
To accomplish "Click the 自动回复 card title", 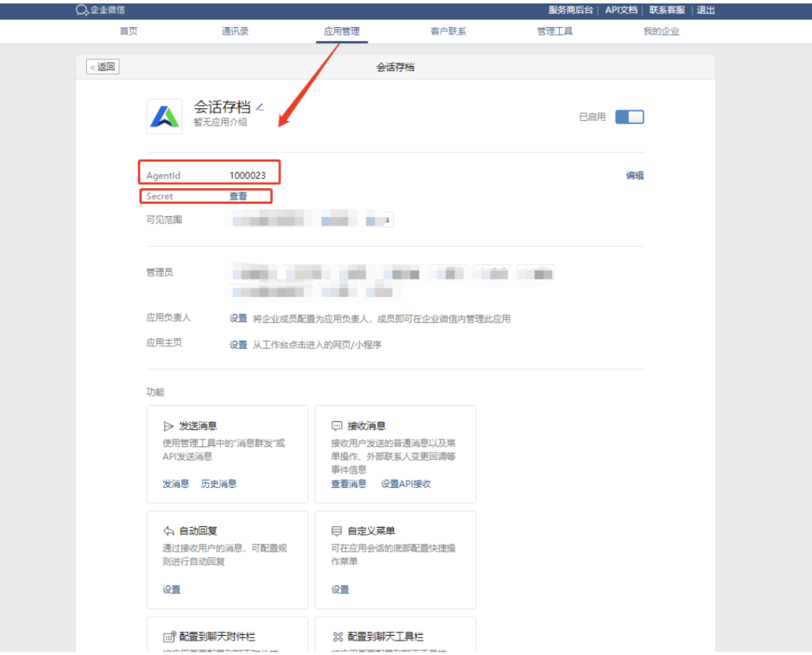I will [198, 531].
